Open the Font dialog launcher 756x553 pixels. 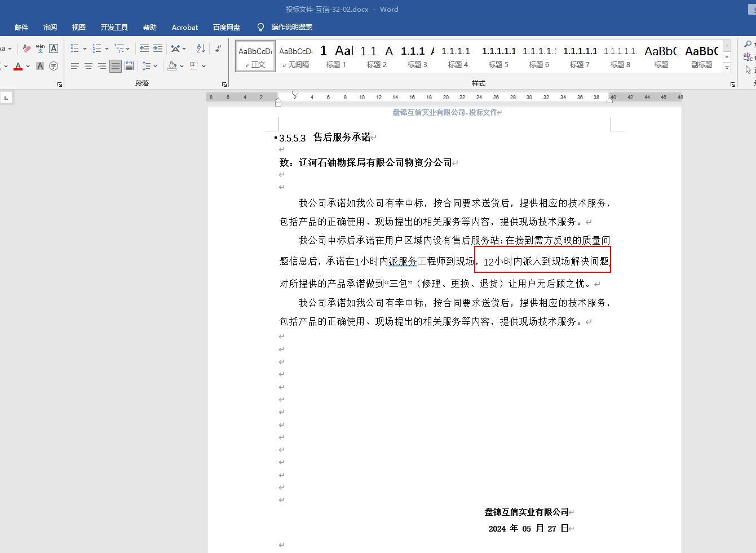pyautogui.click(x=60, y=85)
